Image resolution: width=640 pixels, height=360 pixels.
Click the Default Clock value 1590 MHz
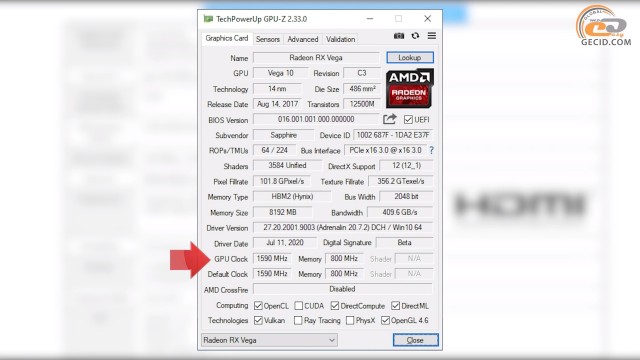click(272, 273)
